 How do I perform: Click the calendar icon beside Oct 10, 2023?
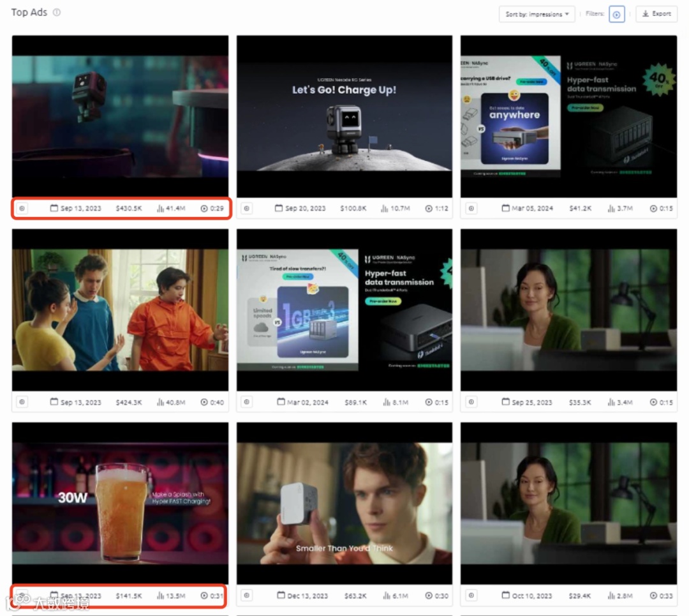[x=506, y=595]
